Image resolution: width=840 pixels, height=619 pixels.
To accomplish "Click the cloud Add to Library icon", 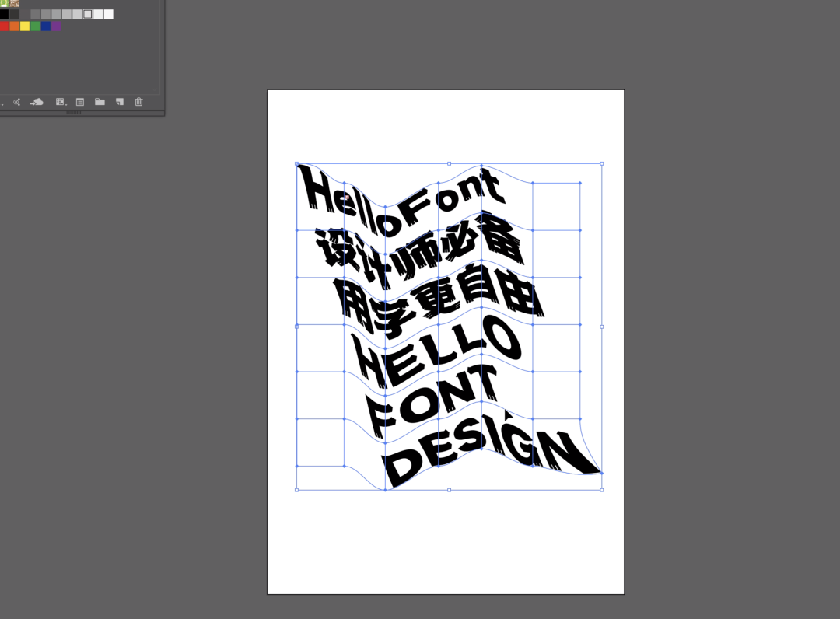I will pos(37,102).
